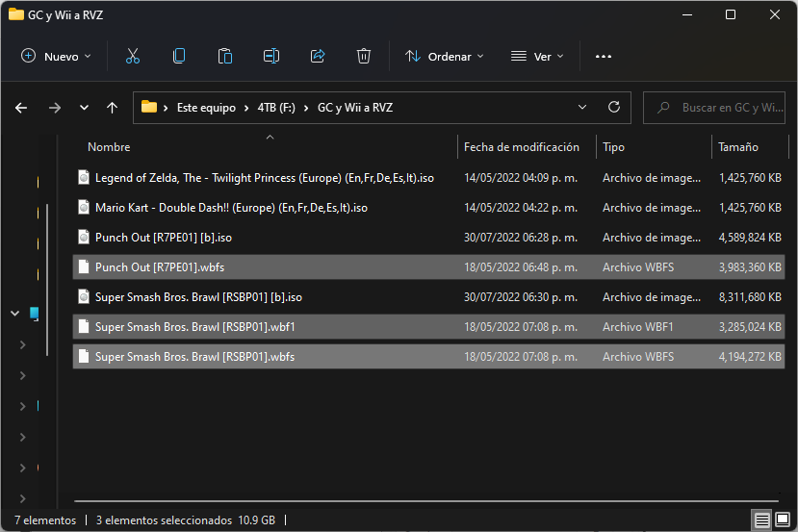Click size value 3,983,360 KB

tap(750, 267)
